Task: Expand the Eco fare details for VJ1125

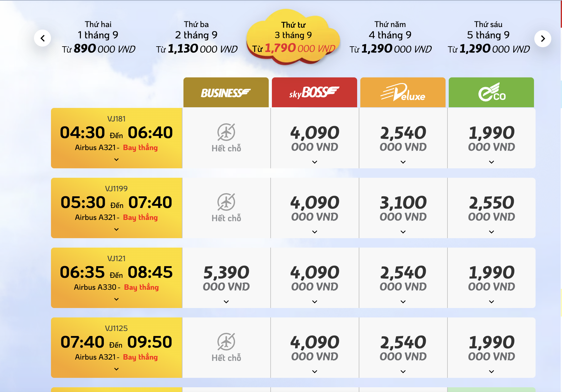Action: tap(491, 372)
